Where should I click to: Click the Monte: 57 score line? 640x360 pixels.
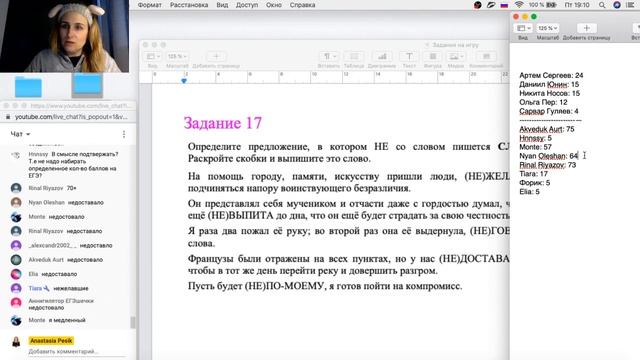pos(535,147)
